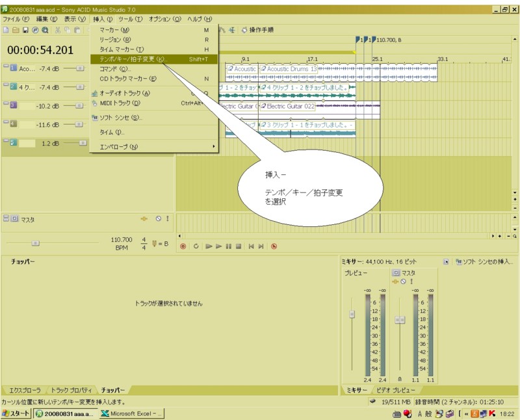Image resolution: width=520 pixels, height=420 pixels.
Task: Click the Copy toolbar icon
Action: tap(68, 30)
